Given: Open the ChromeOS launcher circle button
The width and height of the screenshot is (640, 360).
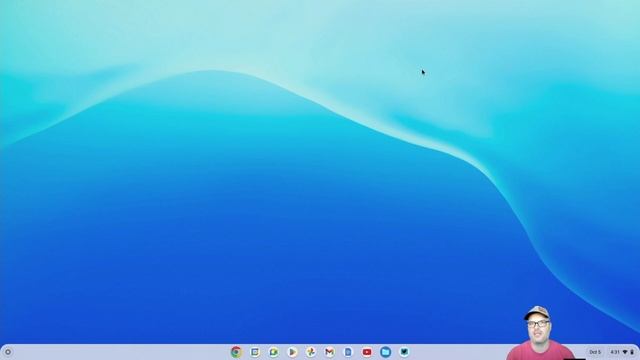Looking at the screenshot, I should [8, 352].
